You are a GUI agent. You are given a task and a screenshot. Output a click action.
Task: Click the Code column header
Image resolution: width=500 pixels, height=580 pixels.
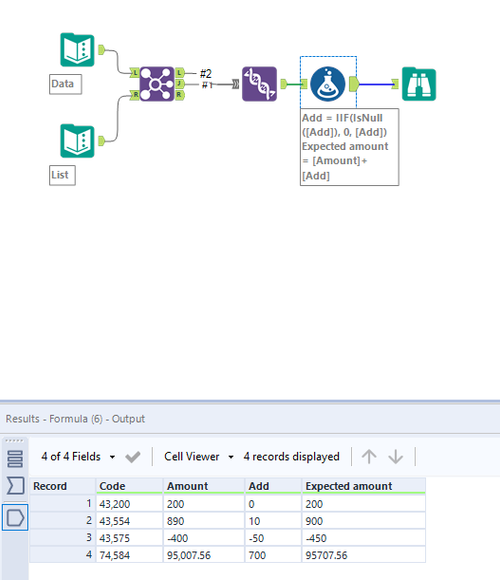[129, 486]
